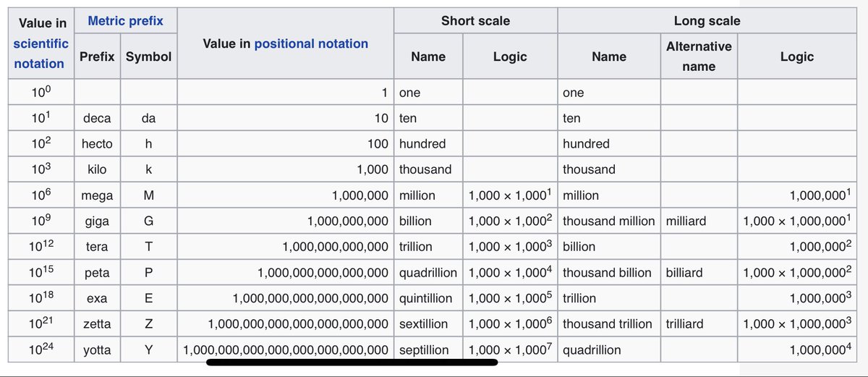This screenshot has width=868, height=377.
Task: Open the Metric prefix link
Action: 126,21
